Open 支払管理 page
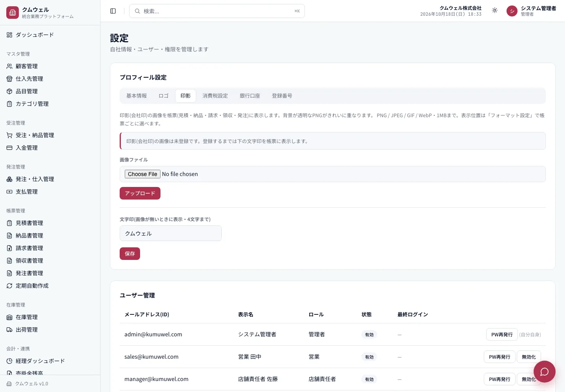The width and height of the screenshot is (565, 392). point(50,192)
